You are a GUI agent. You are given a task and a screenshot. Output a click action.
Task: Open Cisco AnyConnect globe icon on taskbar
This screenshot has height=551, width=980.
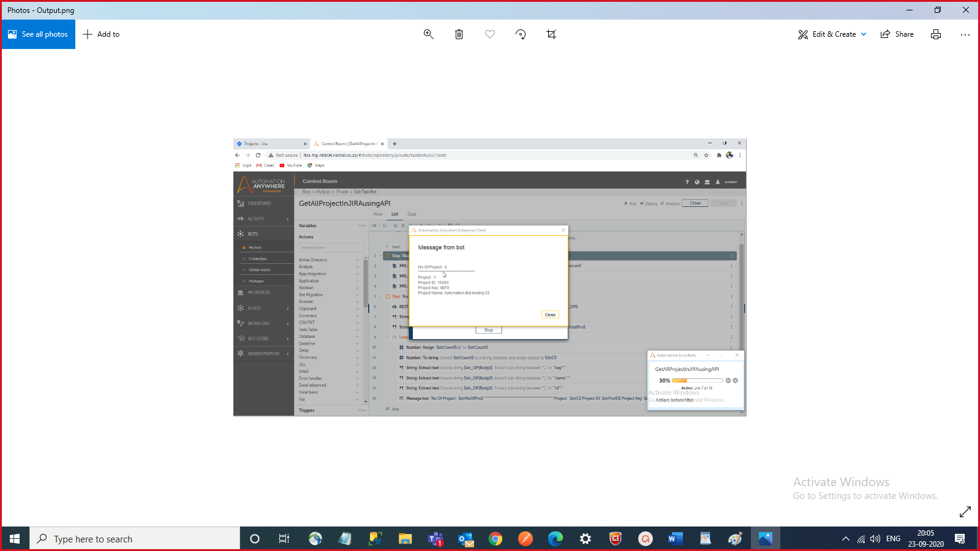[315, 539]
